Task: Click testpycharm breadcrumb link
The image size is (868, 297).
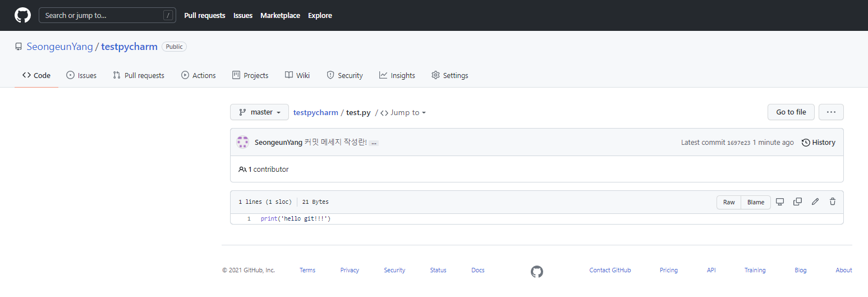Action: coord(316,112)
